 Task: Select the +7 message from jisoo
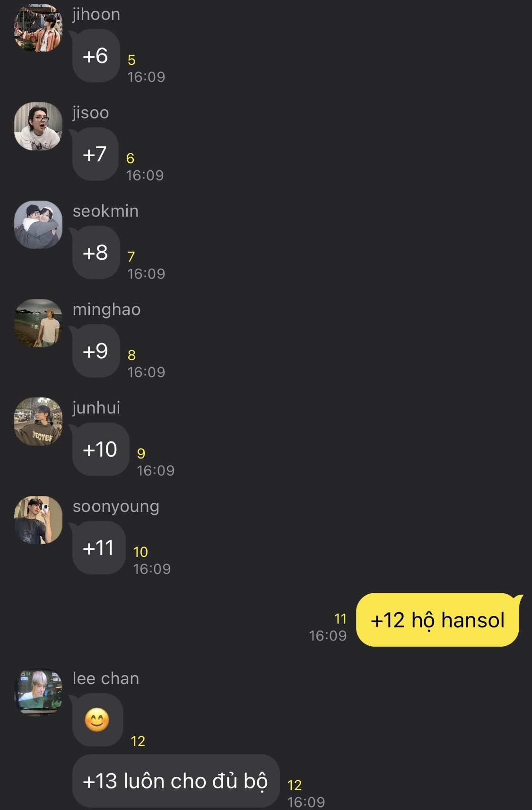95,154
